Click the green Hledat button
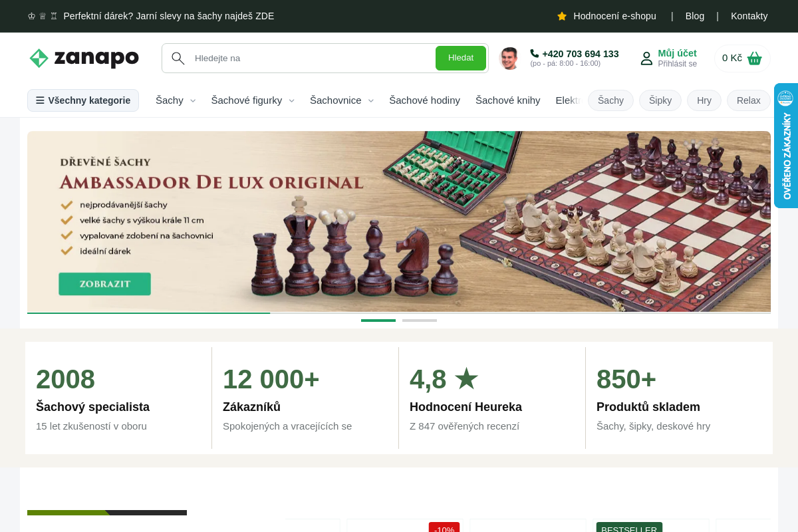This screenshot has height=532, width=798. pos(461,58)
